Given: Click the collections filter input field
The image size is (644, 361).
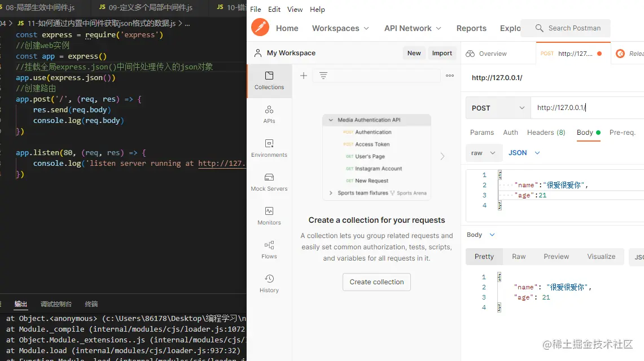Looking at the screenshot, I should click(x=376, y=76).
